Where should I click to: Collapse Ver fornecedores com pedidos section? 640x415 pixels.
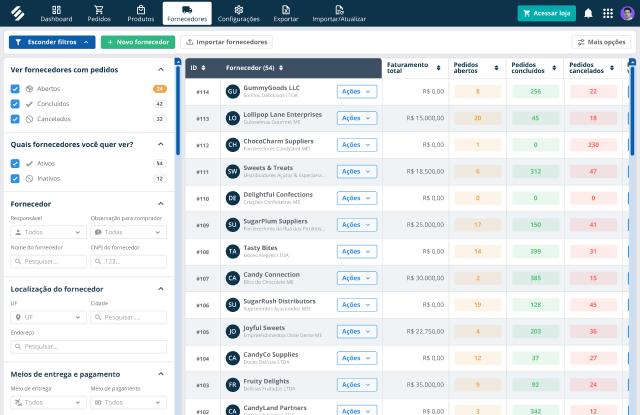pyautogui.click(x=161, y=69)
